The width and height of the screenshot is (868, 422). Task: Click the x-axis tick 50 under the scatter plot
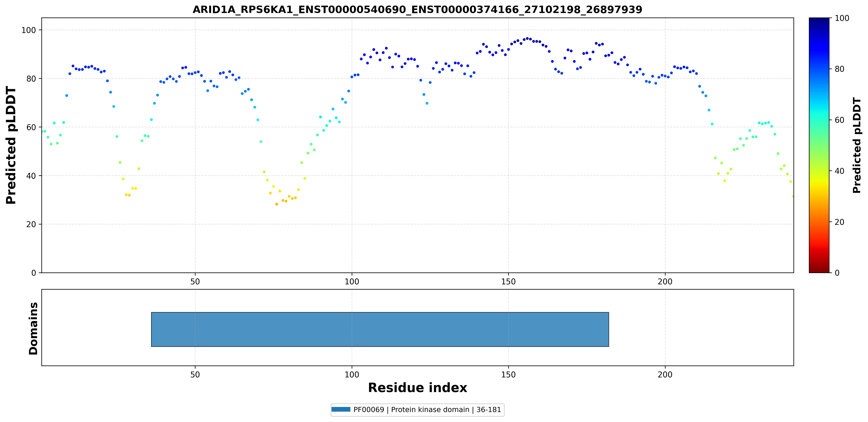tap(195, 282)
